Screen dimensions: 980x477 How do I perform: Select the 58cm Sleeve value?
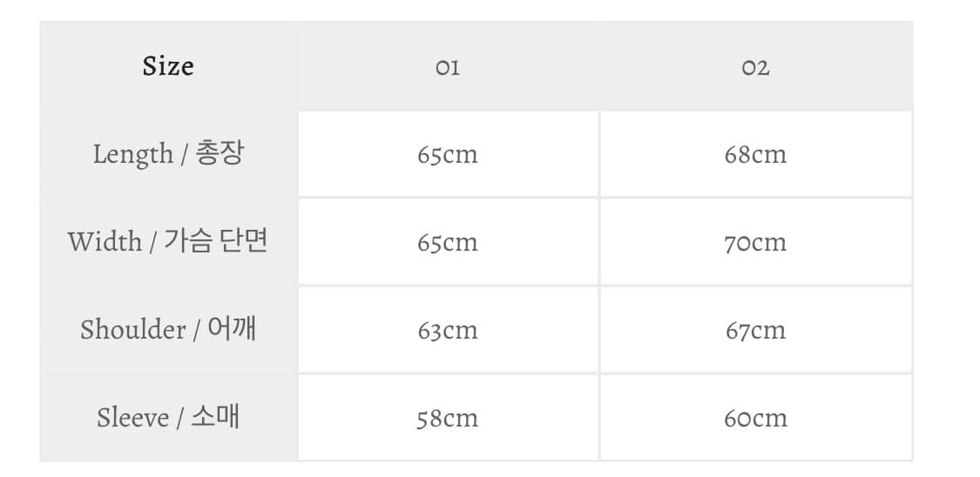[448, 419]
